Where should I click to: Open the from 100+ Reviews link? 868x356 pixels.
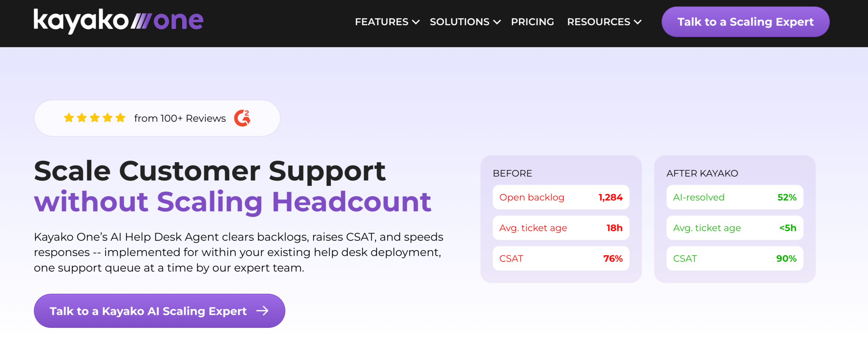[x=180, y=118]
